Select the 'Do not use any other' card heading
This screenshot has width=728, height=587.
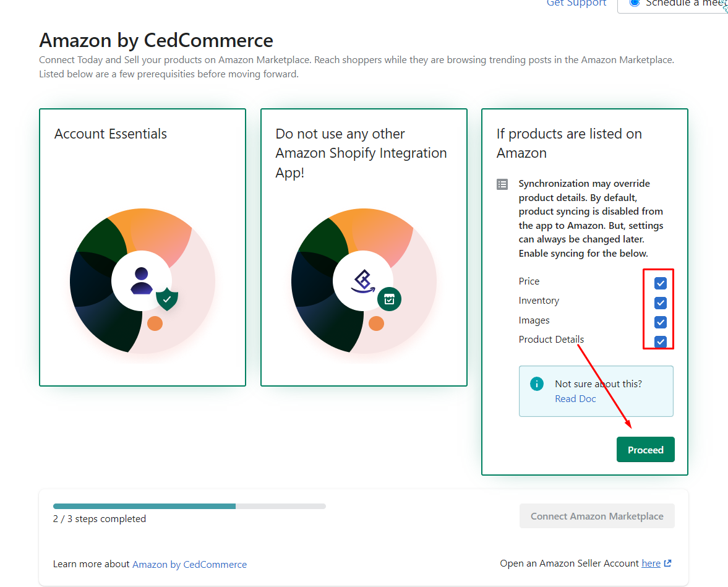tap(361, 153)
